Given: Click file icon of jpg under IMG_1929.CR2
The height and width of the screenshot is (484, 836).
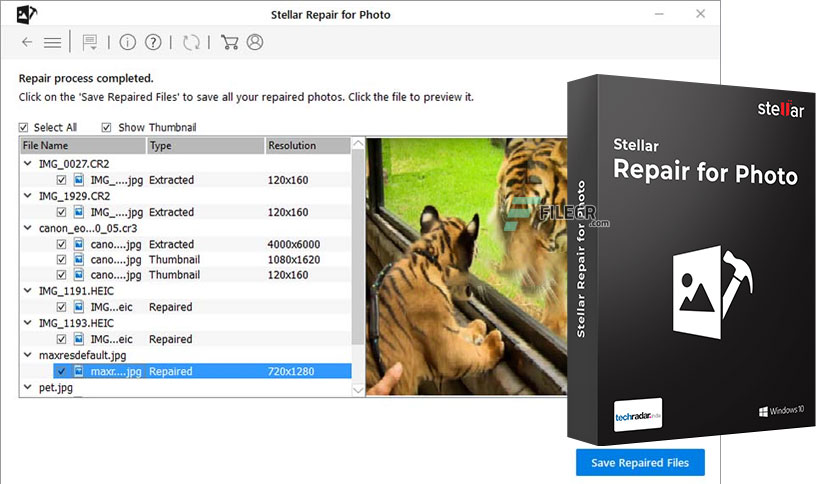Looking at the screenshot, I should coord(79,212).
